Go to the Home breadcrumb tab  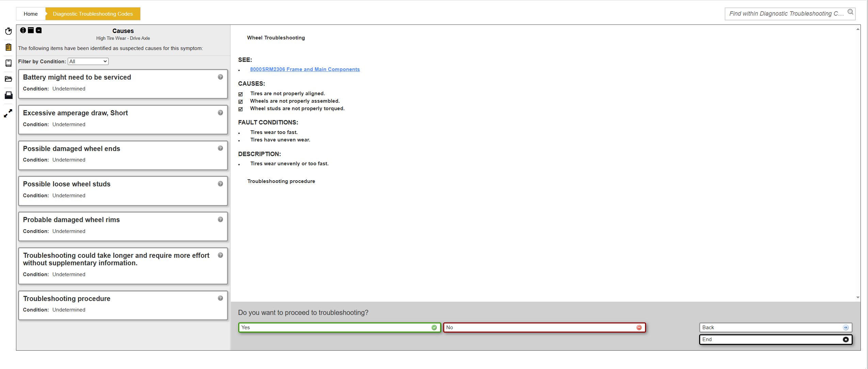pos(31,14)
